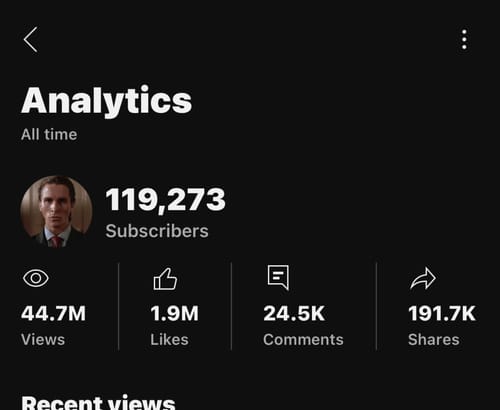This screenshot has height=410, width=500.
Task: Open the three-dot more options menu
Action: coord(464,40)
